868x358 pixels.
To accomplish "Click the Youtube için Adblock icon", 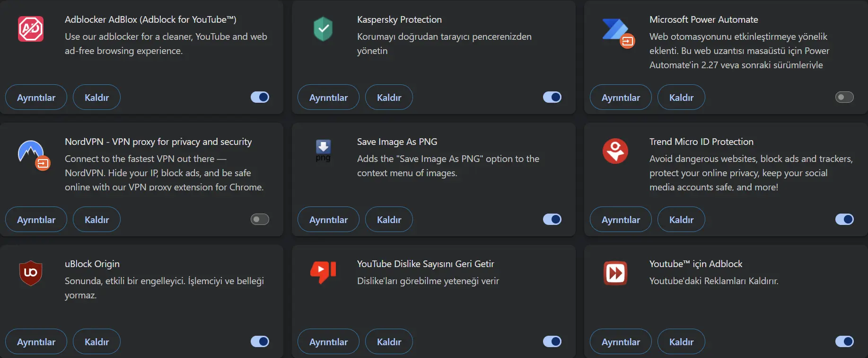I will point(615,273).
